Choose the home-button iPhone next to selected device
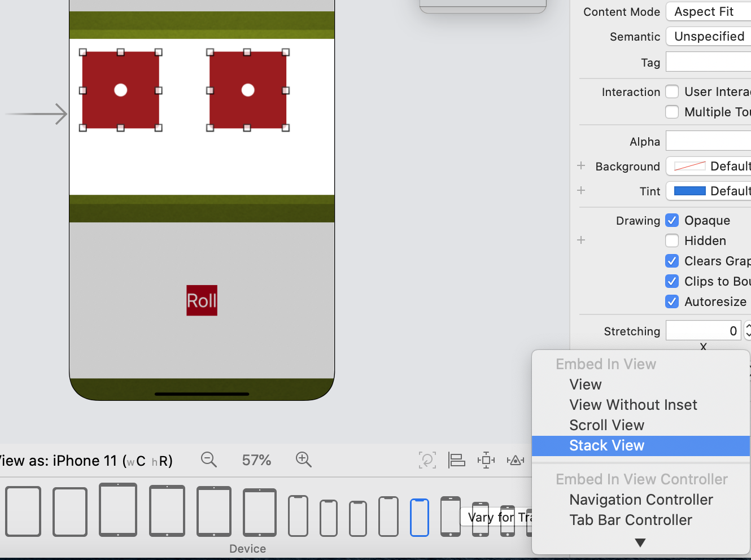Image resolution: width=751 pixels, height=560 pixels. pyautogui.click(x=450, y=516)
